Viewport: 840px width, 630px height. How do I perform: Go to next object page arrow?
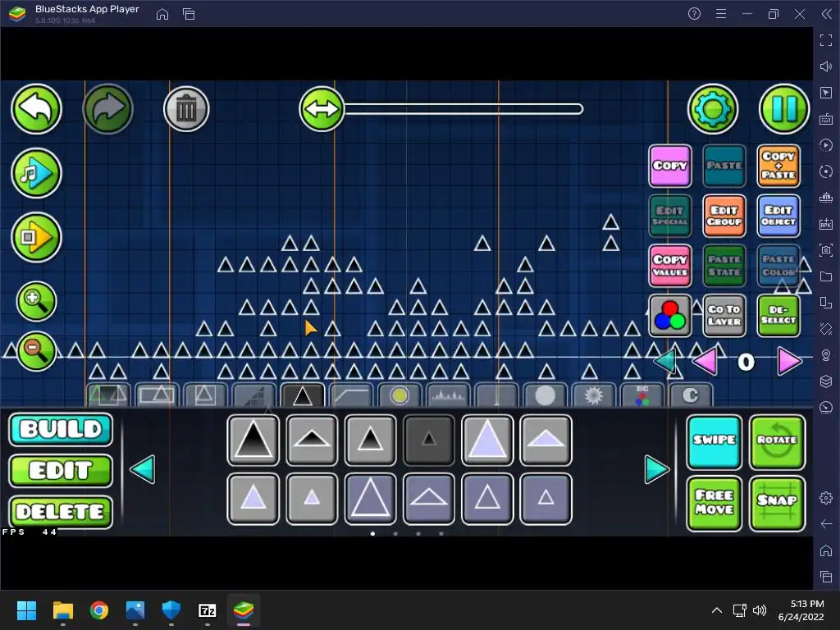(x=657, y=470)
